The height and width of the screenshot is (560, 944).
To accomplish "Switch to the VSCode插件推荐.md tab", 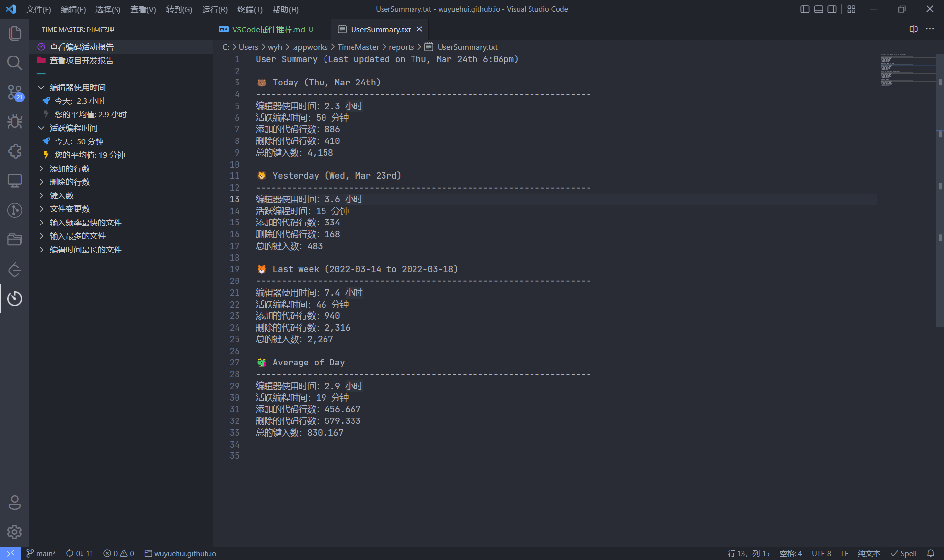I will click(269, 29).
